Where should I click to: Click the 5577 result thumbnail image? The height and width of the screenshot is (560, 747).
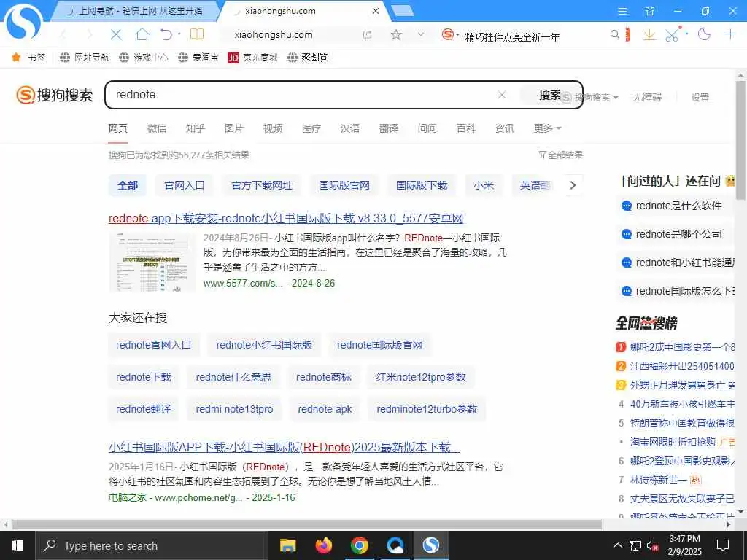click(x=152, y=261)
